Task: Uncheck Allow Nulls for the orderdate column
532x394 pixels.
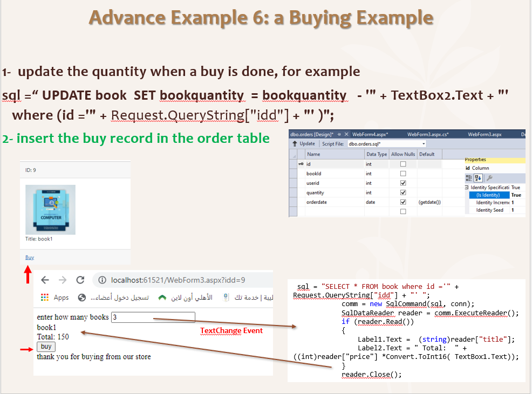Action: 403,201
